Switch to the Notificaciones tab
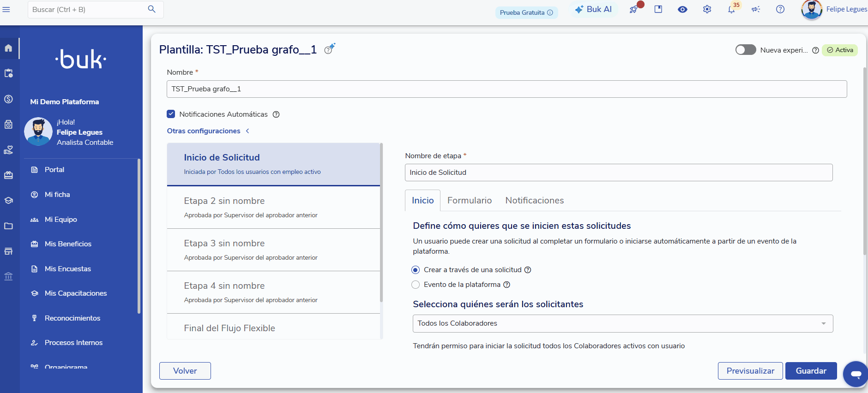Screen dimensions: 868x393 point(534,201)
